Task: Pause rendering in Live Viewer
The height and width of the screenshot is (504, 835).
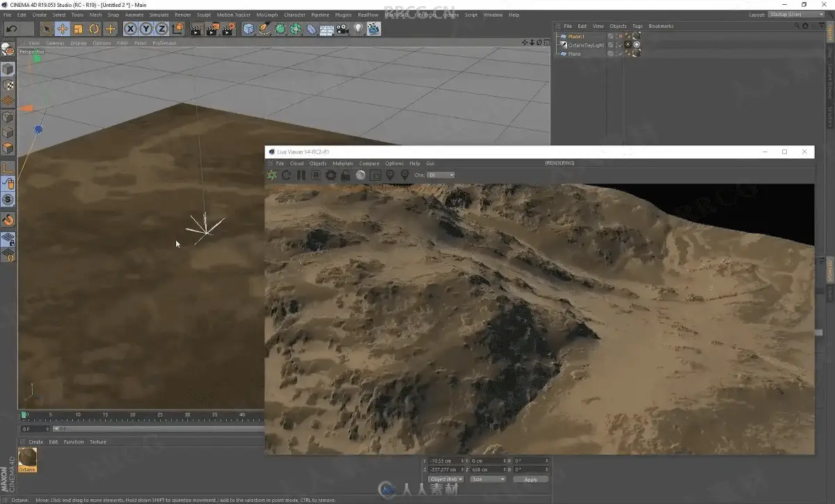Action: click(301, 175)
